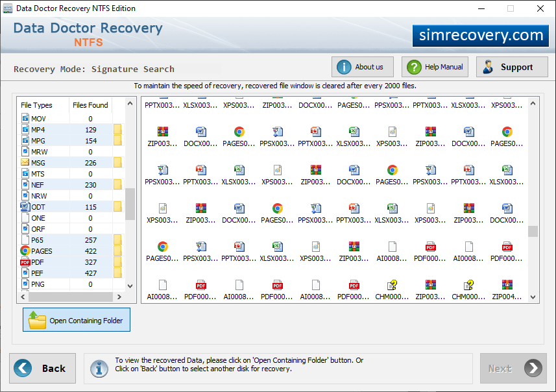Click the File Types list scroll-right arrow
This screenshot has width=556, height=392.
click(119, 297)
